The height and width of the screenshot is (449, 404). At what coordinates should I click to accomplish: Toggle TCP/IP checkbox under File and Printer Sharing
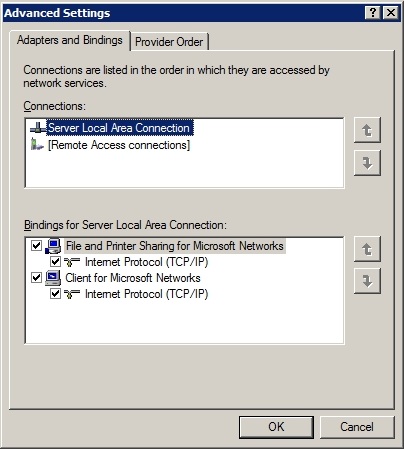pos(55,262)
